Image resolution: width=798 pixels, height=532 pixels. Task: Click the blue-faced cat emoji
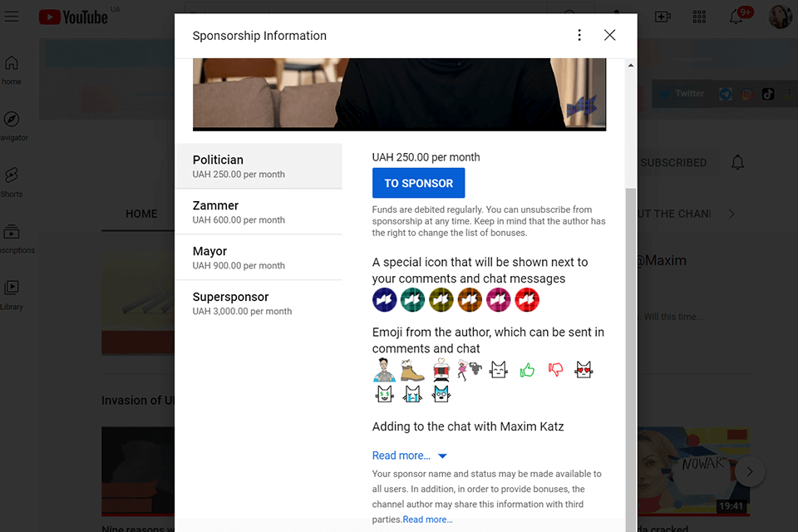tap(441, 394)
